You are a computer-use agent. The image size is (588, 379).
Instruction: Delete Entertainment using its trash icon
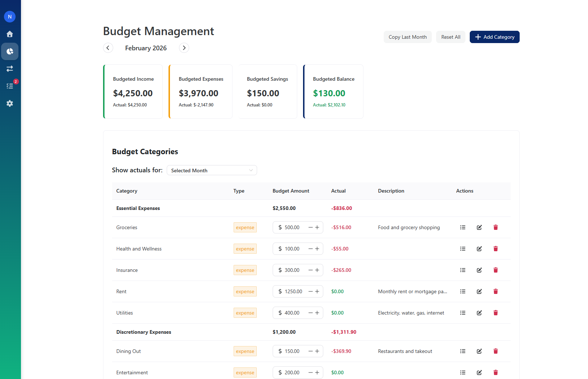pos(495,372)
